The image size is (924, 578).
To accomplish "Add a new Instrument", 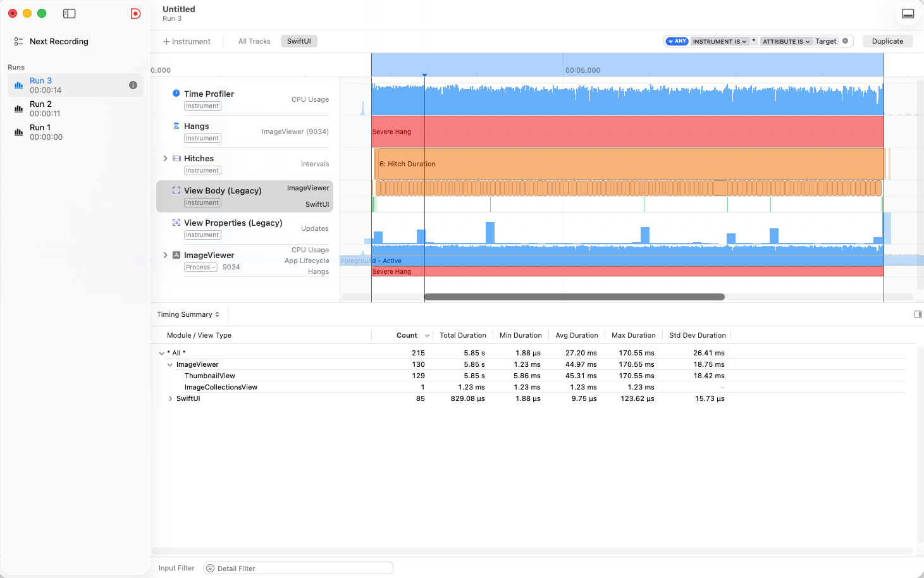I will (187, 41).
